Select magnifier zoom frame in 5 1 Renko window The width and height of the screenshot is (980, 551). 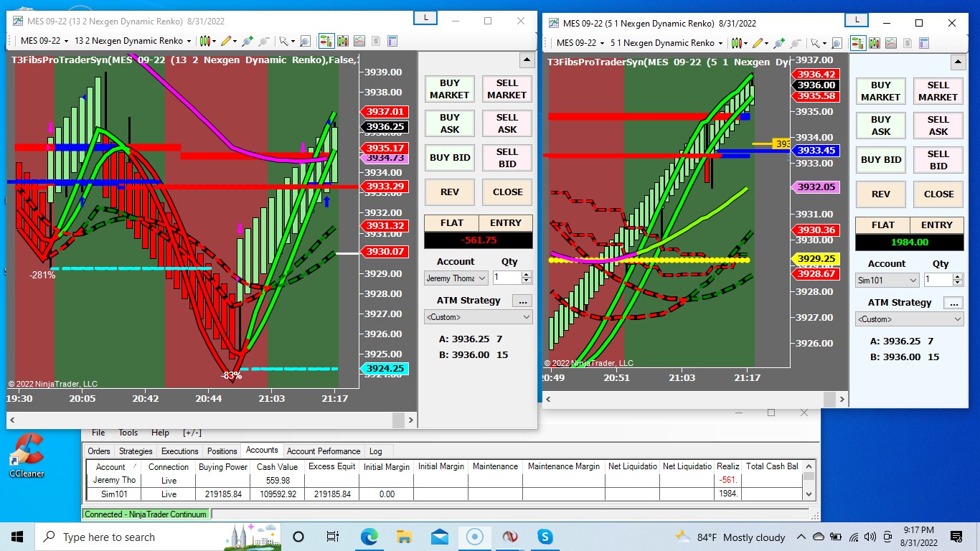point(837,43)
